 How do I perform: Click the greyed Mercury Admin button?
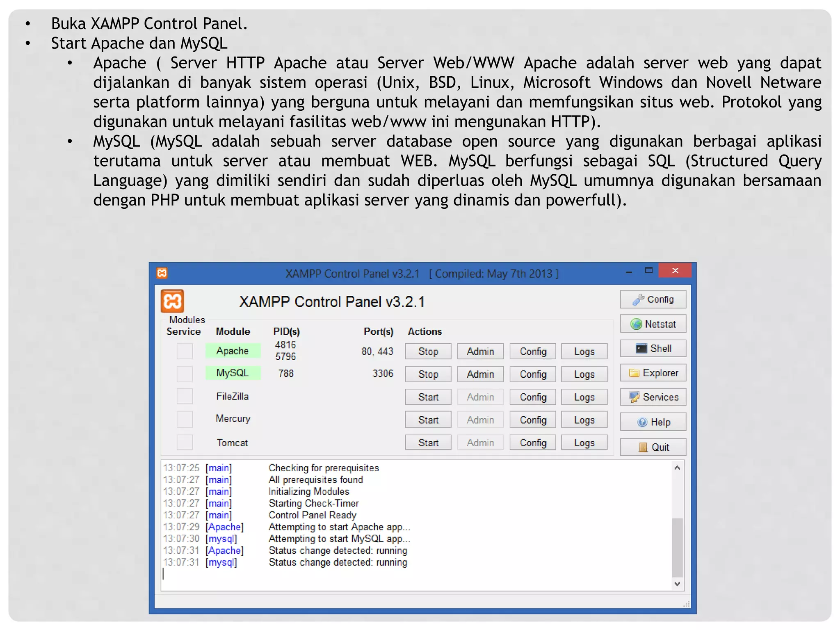pos(480,420)
